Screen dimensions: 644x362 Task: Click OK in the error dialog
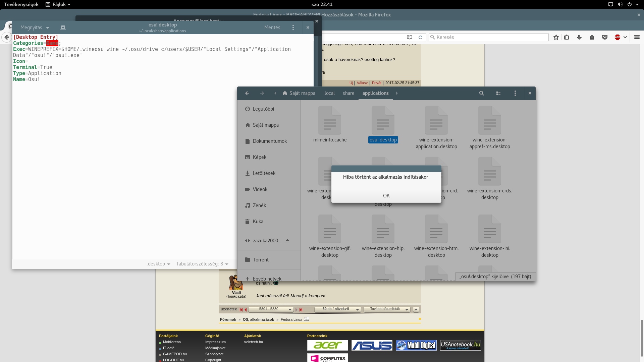pos(386,196)
